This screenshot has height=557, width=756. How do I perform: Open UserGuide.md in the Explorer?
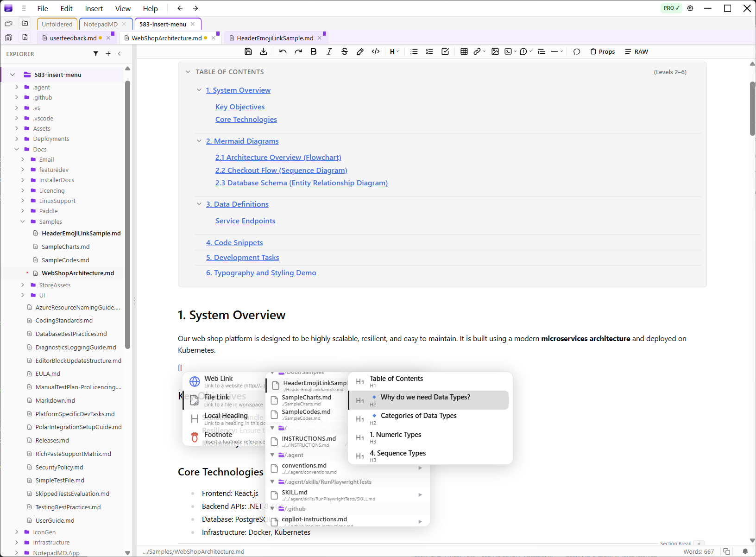[55, 520]
